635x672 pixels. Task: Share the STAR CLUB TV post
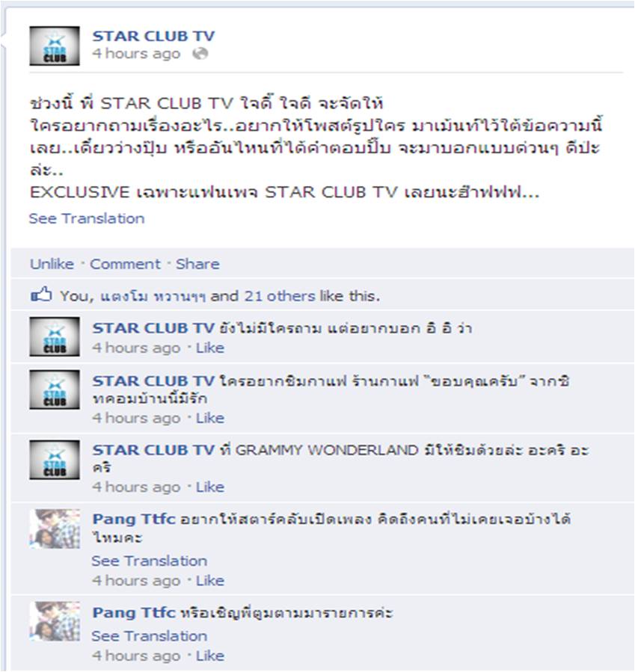pos(197,264)
